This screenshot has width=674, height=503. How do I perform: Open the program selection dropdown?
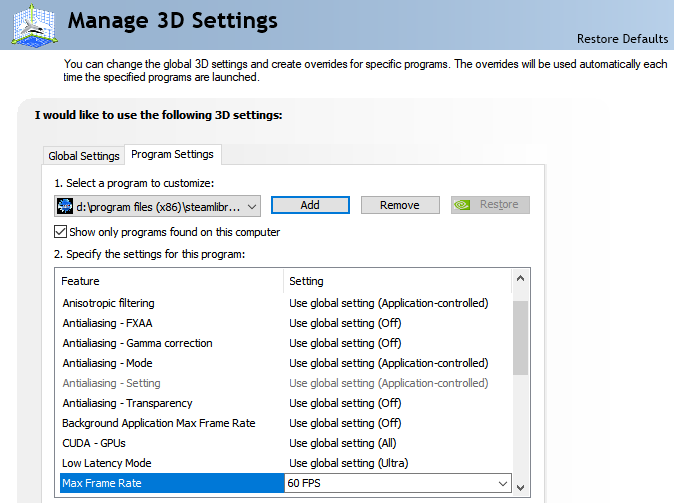point(251,205)
